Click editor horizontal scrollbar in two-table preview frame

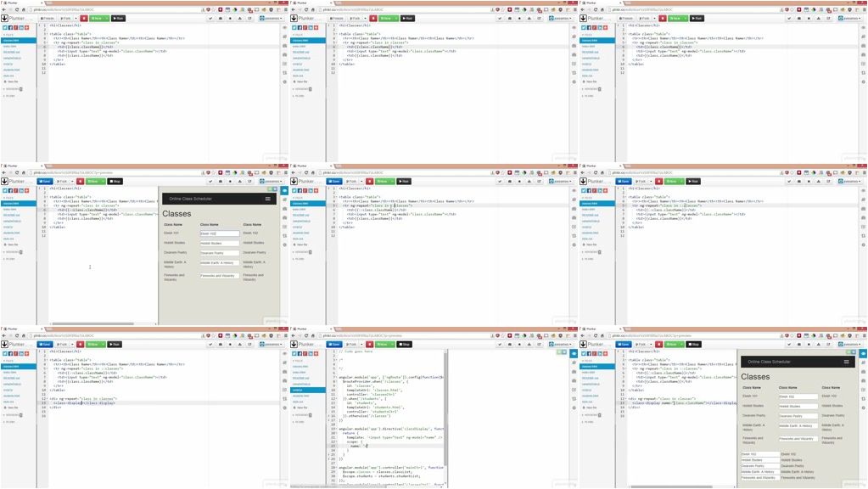pos(671,486)
